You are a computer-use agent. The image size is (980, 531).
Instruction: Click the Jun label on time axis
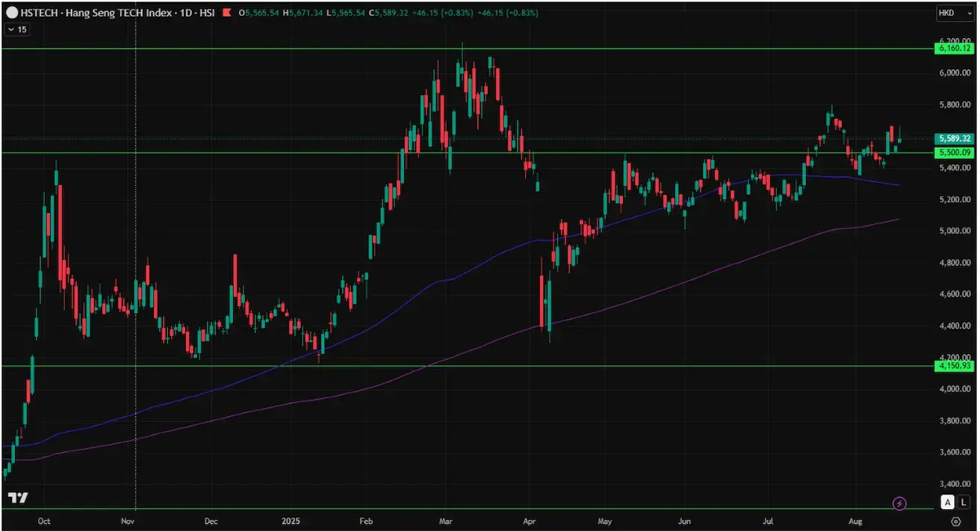point(684,521)
